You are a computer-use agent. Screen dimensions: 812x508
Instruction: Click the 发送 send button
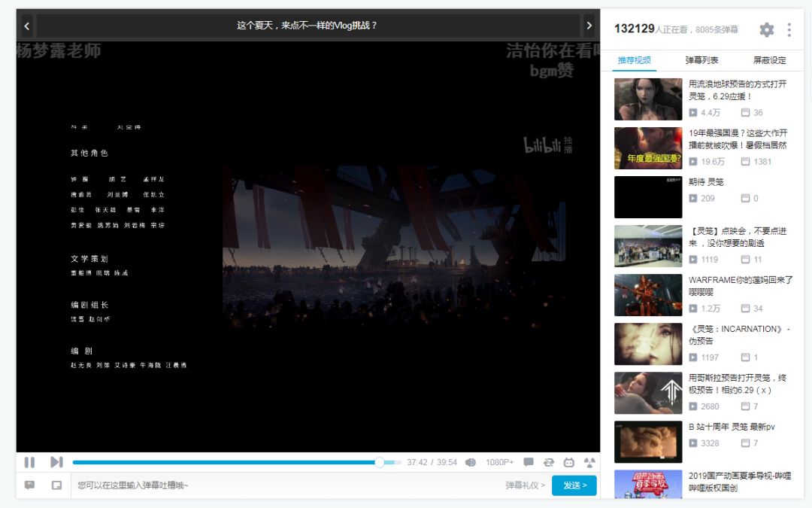click(x=574, y=485)
